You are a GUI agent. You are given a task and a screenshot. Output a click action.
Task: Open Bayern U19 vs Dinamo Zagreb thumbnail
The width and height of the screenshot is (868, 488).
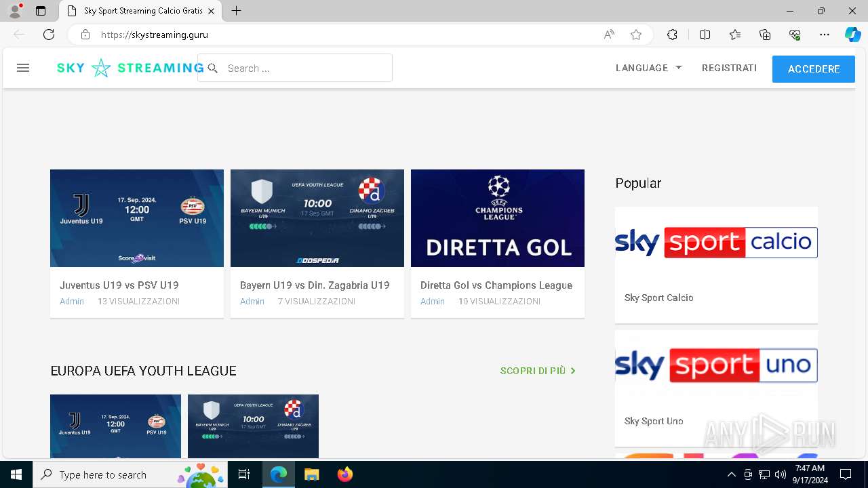(317, 218)
